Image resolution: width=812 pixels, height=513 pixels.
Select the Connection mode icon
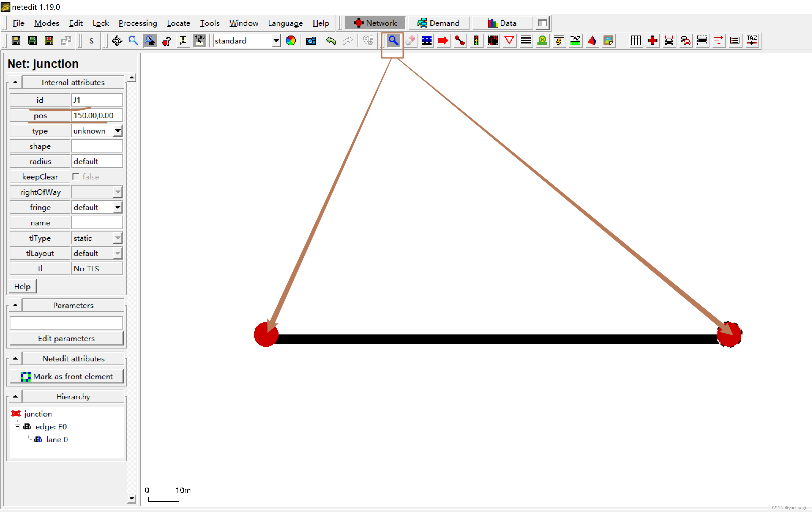coord(492,41)
